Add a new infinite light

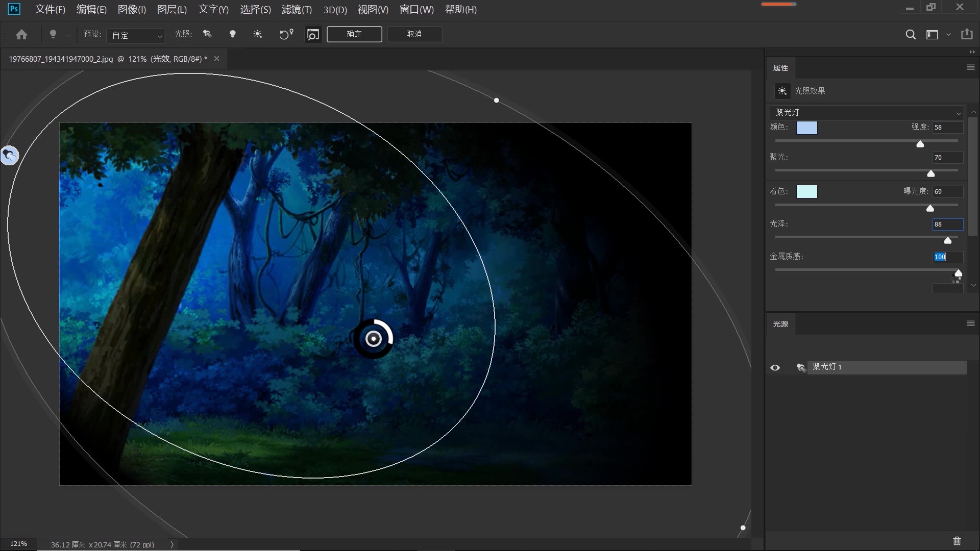point(258,34)
